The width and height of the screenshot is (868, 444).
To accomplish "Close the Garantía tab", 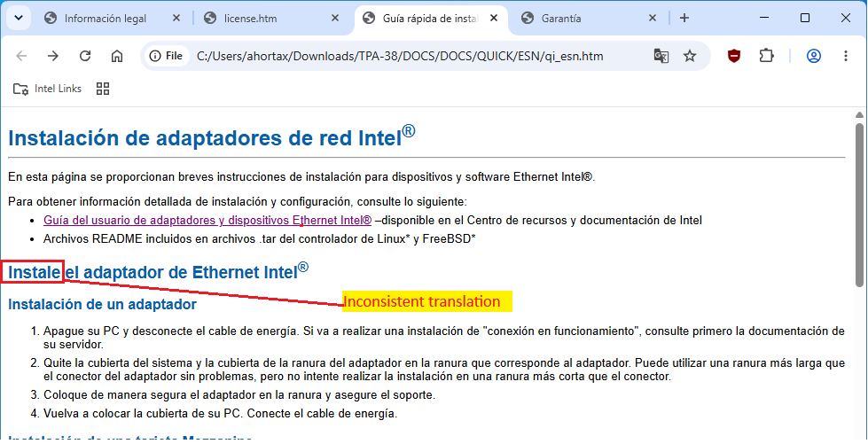I will (x=652, y=19).
